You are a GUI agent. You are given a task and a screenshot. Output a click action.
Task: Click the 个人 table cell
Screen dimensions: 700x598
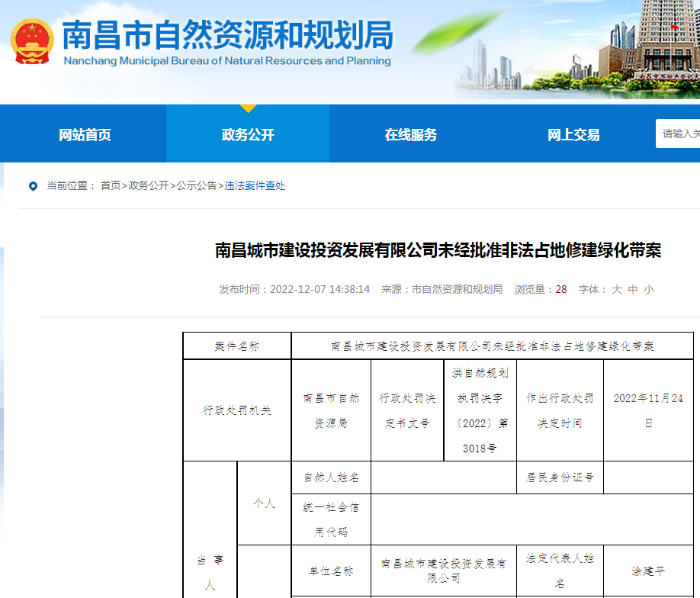tap(265, 503)
